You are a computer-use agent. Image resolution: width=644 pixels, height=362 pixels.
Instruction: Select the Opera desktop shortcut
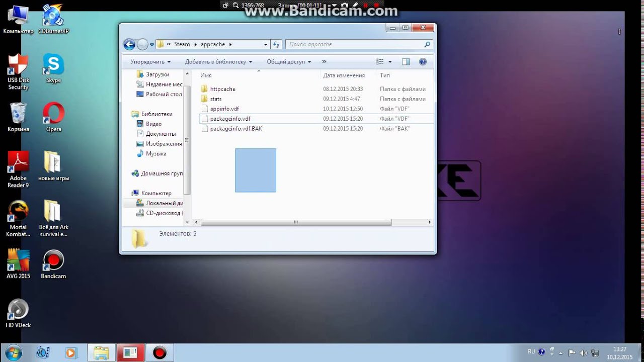pyautogui.click(x=53, y=117)
